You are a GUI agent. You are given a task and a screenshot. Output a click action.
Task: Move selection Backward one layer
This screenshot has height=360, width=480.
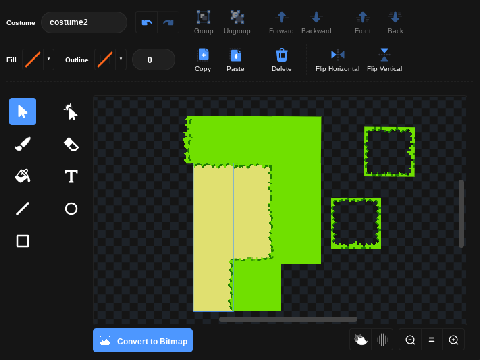click(x=316, y=22)
